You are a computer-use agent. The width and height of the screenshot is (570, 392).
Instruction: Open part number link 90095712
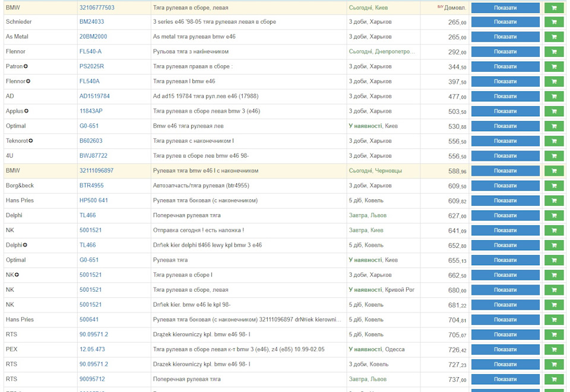(92, 379)
